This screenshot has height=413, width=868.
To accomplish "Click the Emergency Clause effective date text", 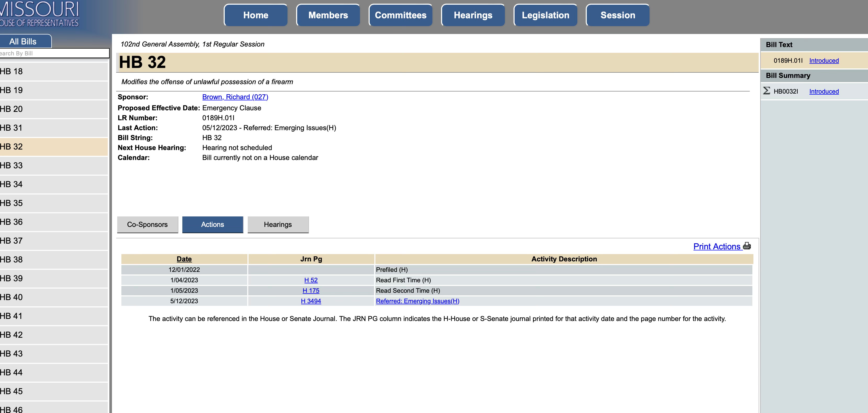I will click(x=232, y=108).
